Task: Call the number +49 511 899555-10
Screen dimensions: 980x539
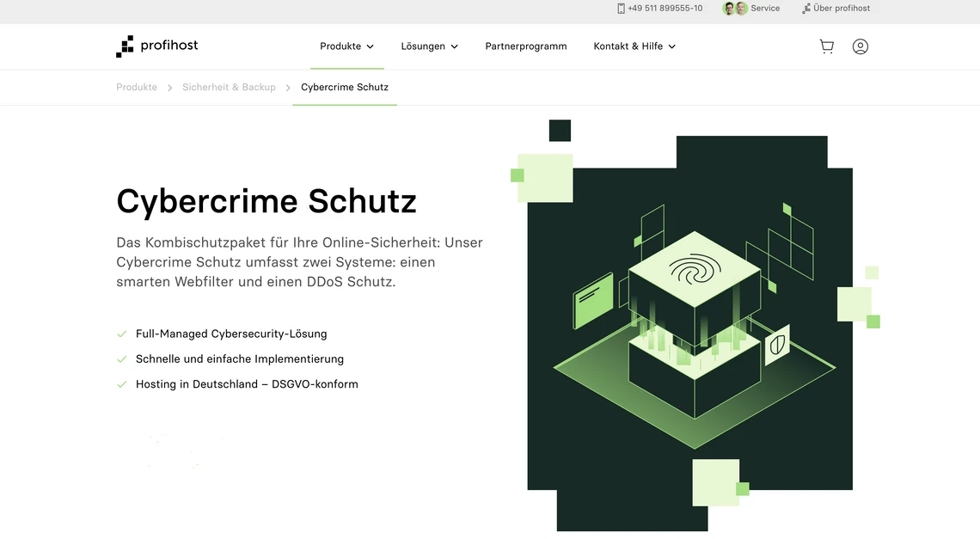Action: 665,9
